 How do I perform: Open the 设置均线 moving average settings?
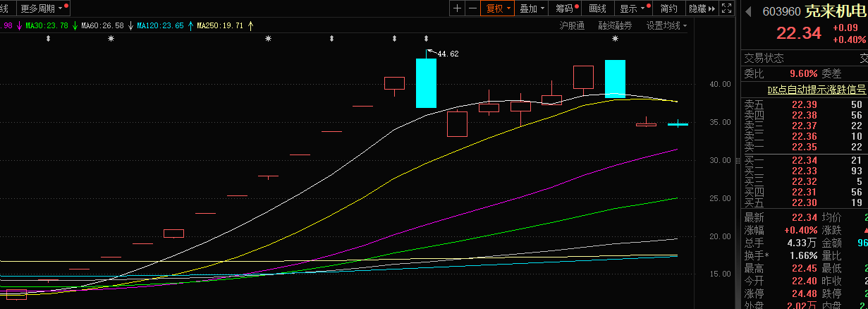coord(666,25)
